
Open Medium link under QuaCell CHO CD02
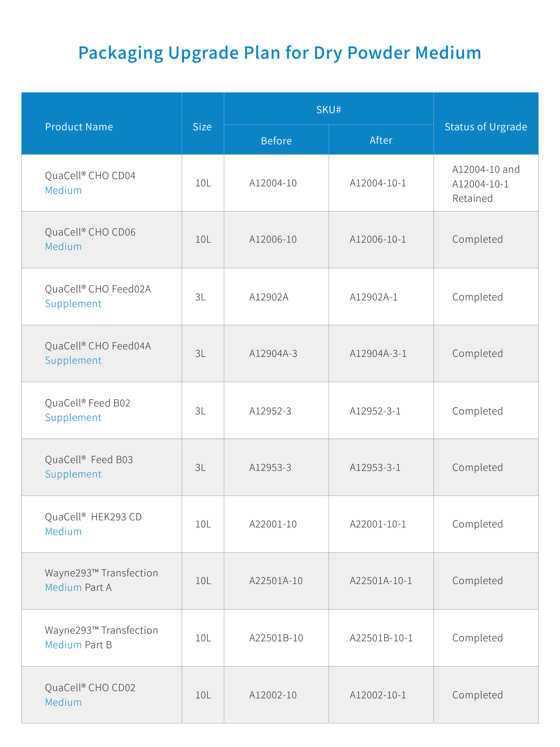point(64,702)
